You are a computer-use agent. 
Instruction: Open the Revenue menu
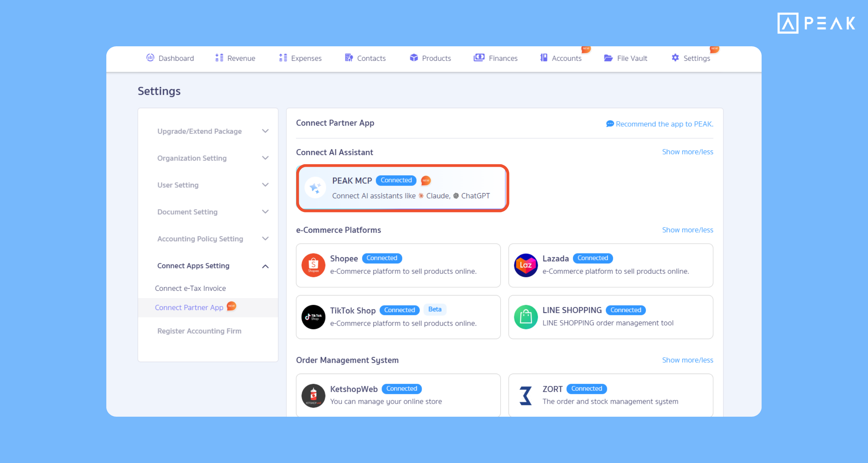point(235,58)
